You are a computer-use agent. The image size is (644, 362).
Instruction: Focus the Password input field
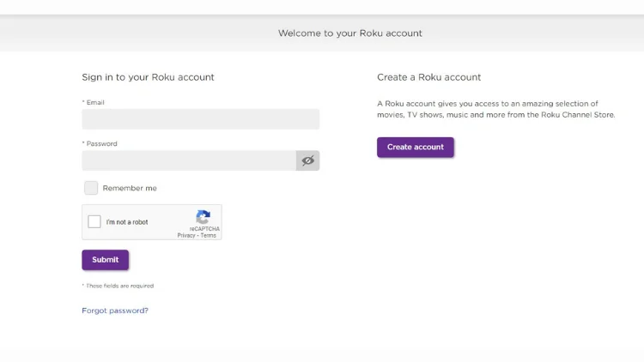[x=189, y=160]
